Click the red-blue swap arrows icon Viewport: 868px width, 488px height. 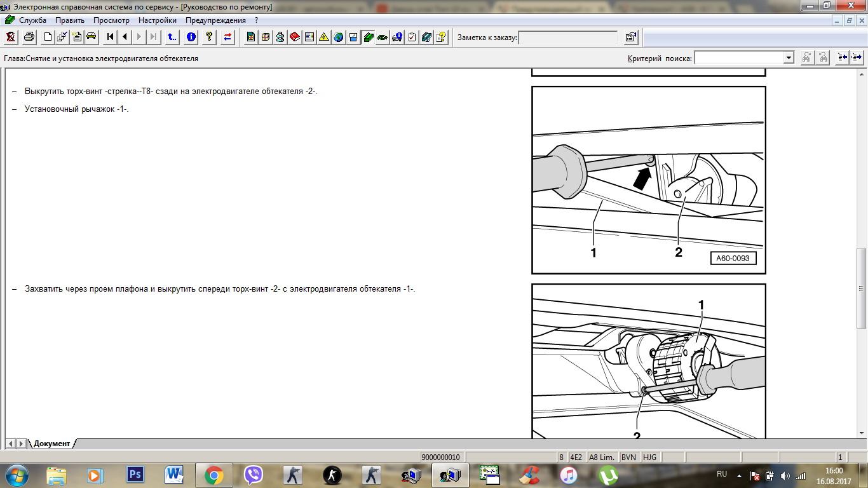[x=227, y=37]
